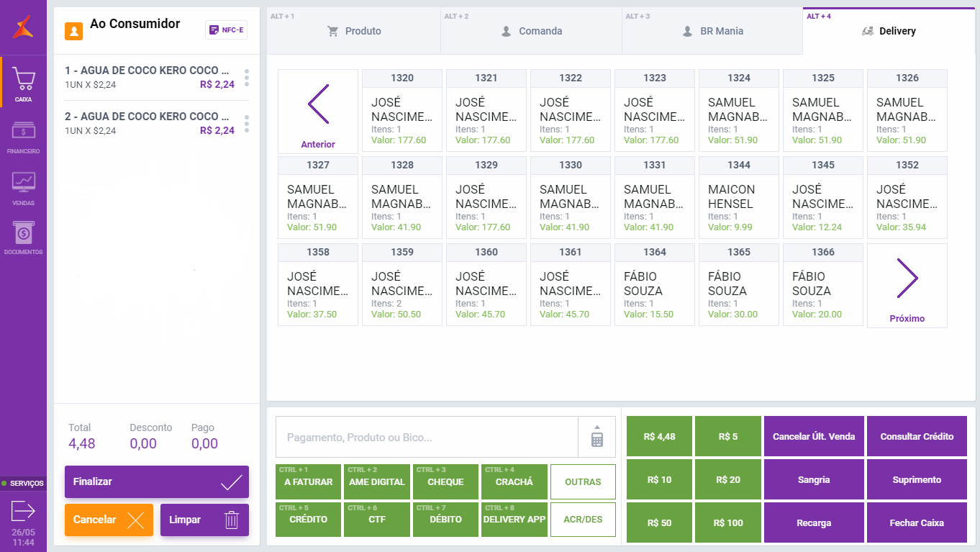Expand OUTRAS payment methods
The width and height of the screenshot is (980, 552).
point(583,481)
